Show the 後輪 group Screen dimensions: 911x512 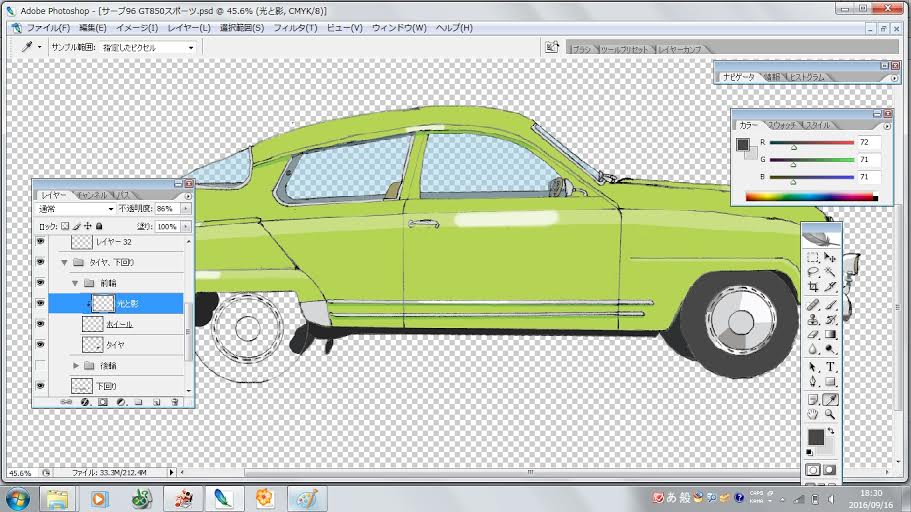40,366
